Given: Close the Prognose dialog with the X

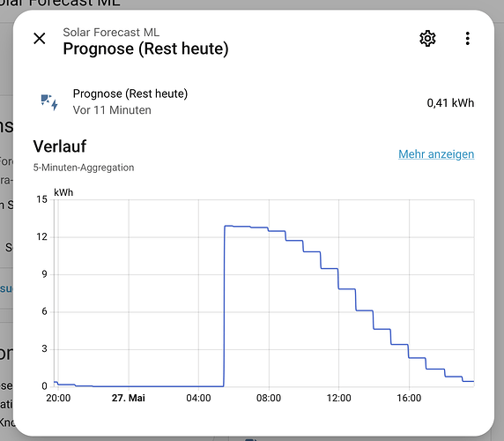Looking at the screenshot, I should pos(40,39).
